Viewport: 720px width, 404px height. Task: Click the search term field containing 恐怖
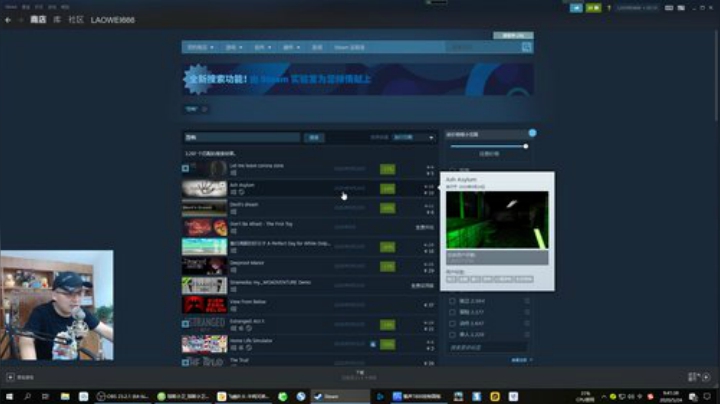[x=242, y=137]
